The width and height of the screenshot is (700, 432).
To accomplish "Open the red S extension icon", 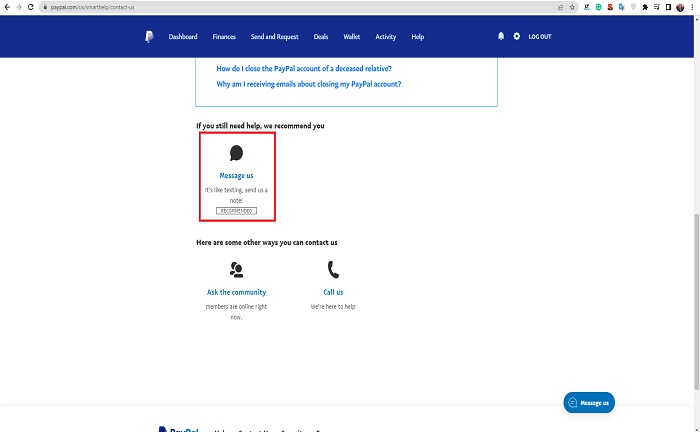I will point(610,7).
